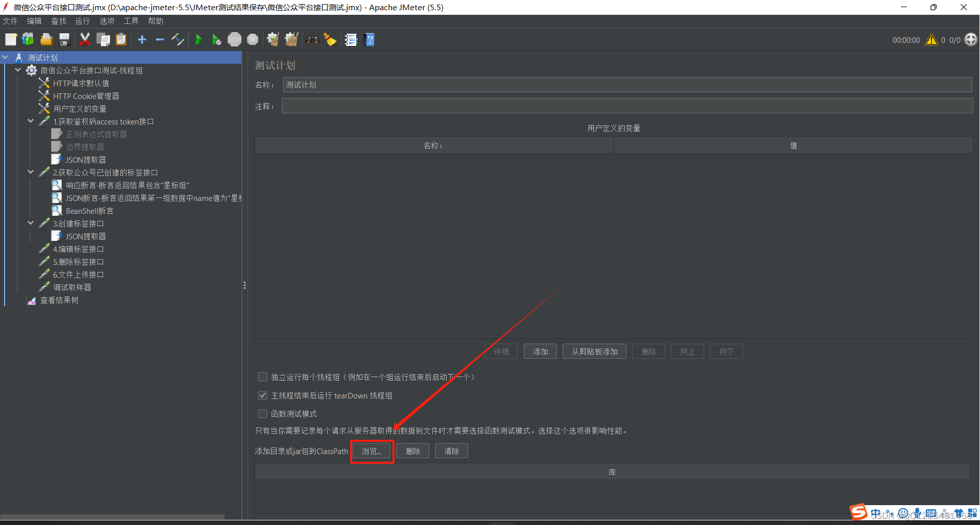The height and width of the screenshot is (525, 980).
Task: Click the Paste clipboard icon
Action: (121, 39)
